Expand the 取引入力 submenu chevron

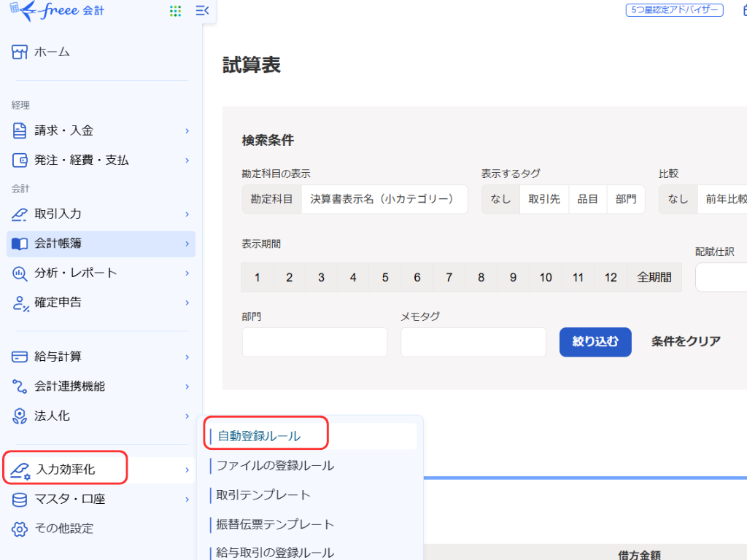coord(187,214)
